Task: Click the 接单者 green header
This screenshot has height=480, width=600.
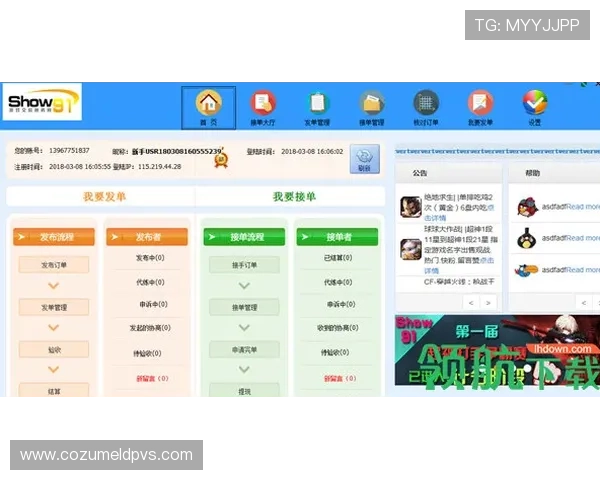Action: [x=337, y=237]
